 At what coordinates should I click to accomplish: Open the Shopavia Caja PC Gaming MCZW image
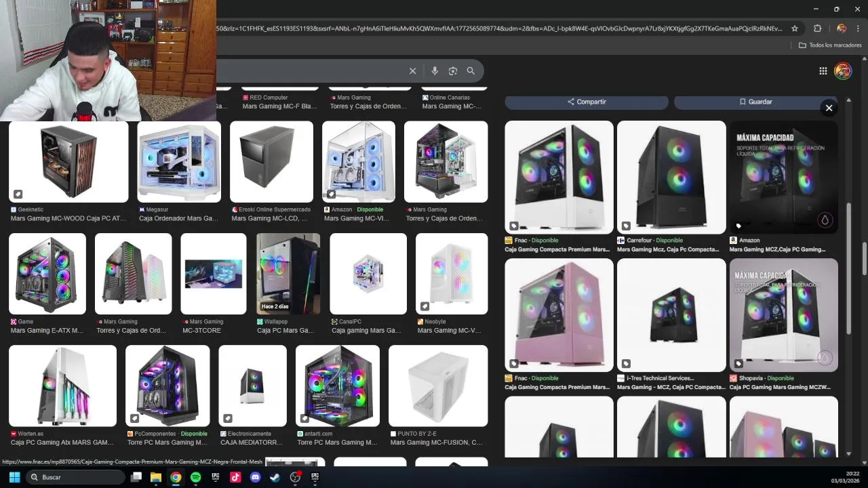point(783,315)
